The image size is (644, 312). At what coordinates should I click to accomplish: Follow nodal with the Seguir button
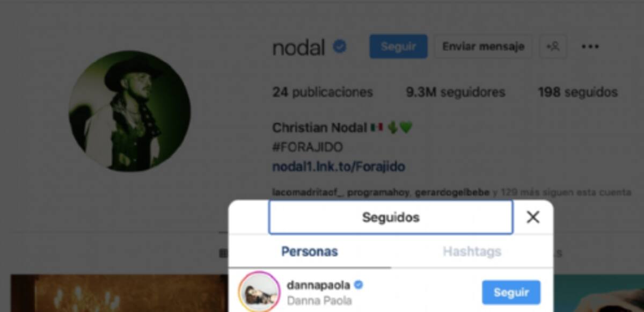398,47
